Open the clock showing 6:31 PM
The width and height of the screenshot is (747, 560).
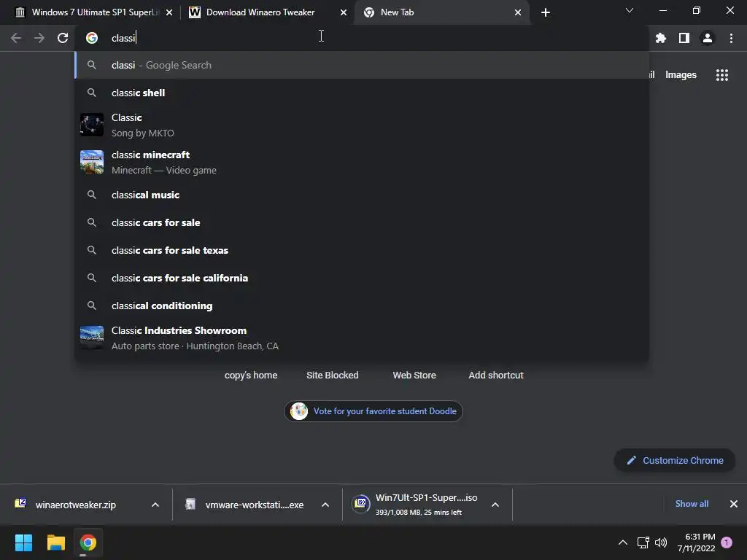tap(696, 542)
